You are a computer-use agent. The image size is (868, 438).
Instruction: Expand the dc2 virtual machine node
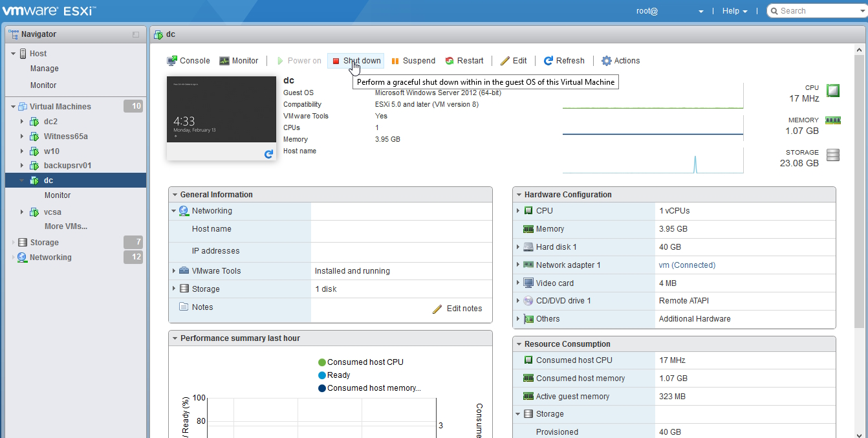click(22, 122)
